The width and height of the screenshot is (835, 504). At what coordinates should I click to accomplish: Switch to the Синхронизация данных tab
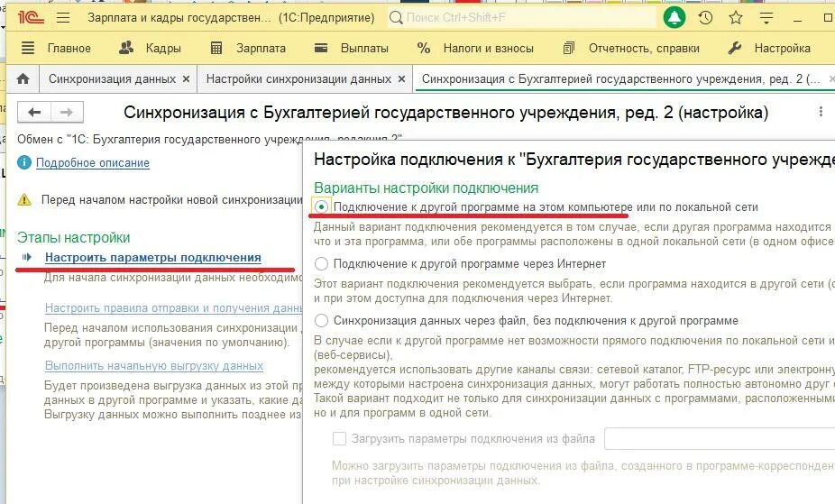tap(112, 78)
